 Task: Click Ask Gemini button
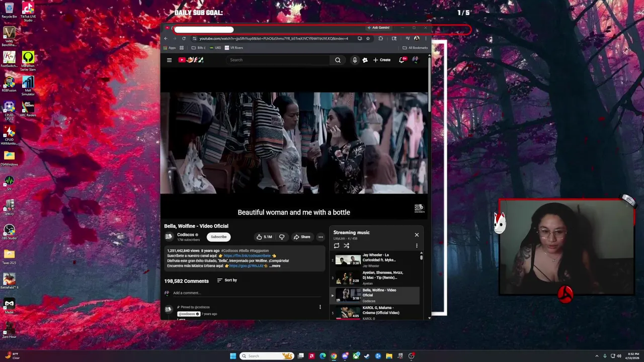(378, 28)
